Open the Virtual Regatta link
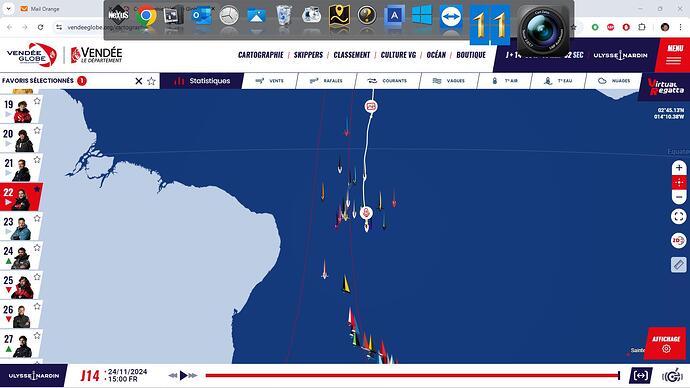Viewport: 690px width, 388px height. [x=665, y=87]
